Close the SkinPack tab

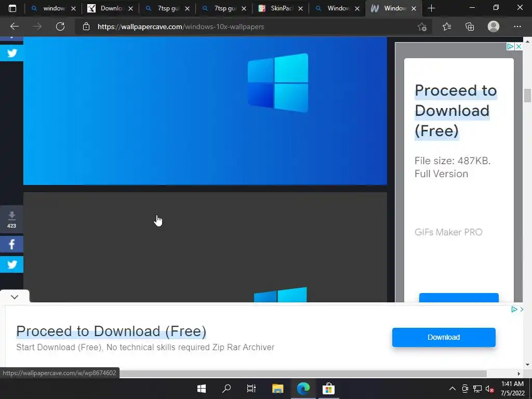coord(300,9)
